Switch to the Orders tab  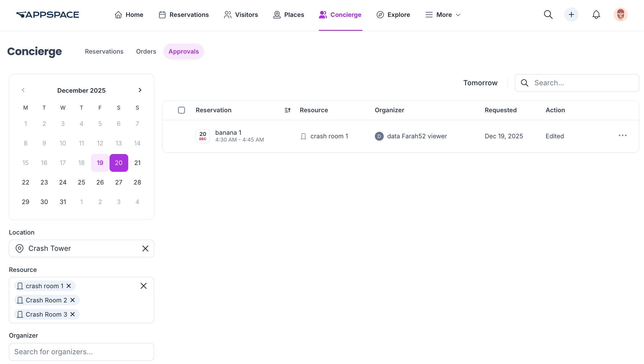pos(146,52)
